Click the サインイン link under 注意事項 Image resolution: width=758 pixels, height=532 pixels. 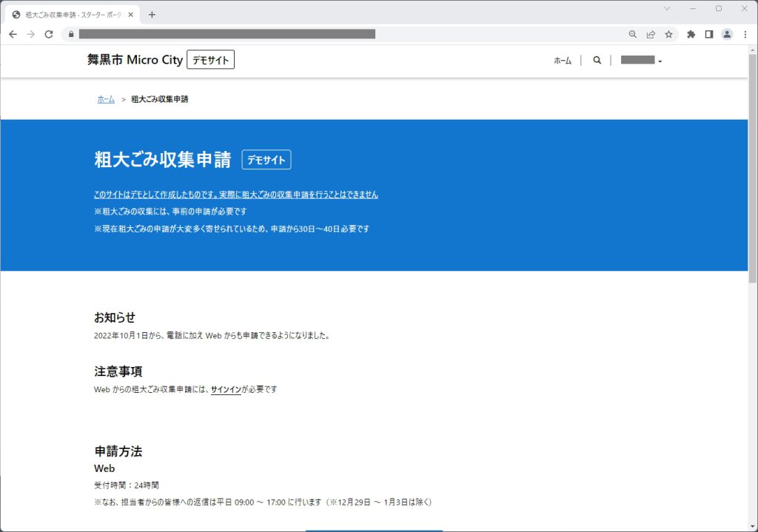pyautogui.click(x=226, y=389)
